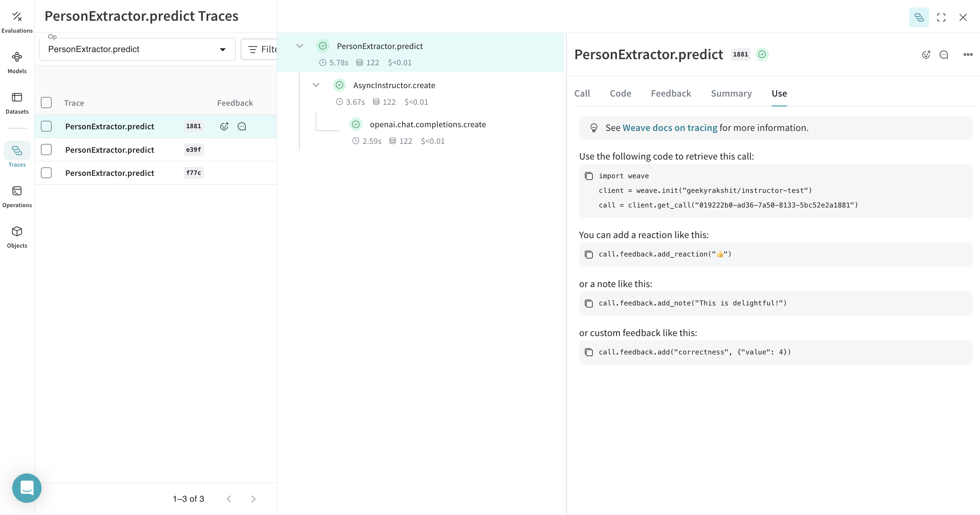Open the Summary tab

tap(731, 93)
